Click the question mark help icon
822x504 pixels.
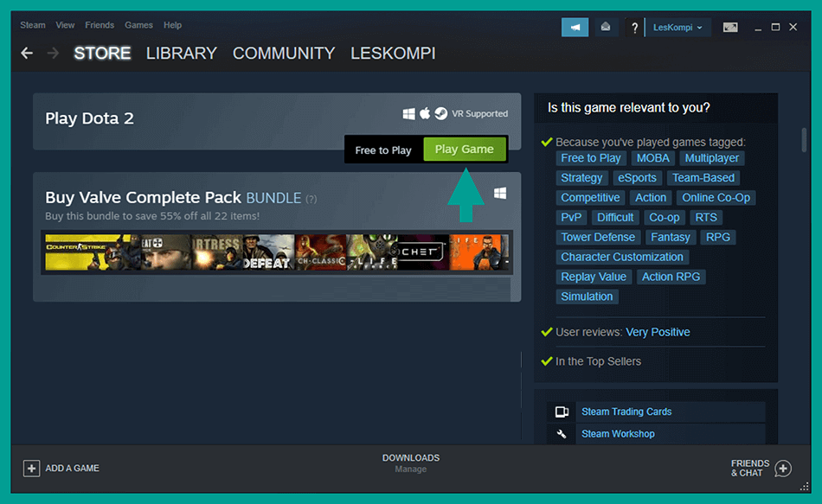(x=634, y=28)
